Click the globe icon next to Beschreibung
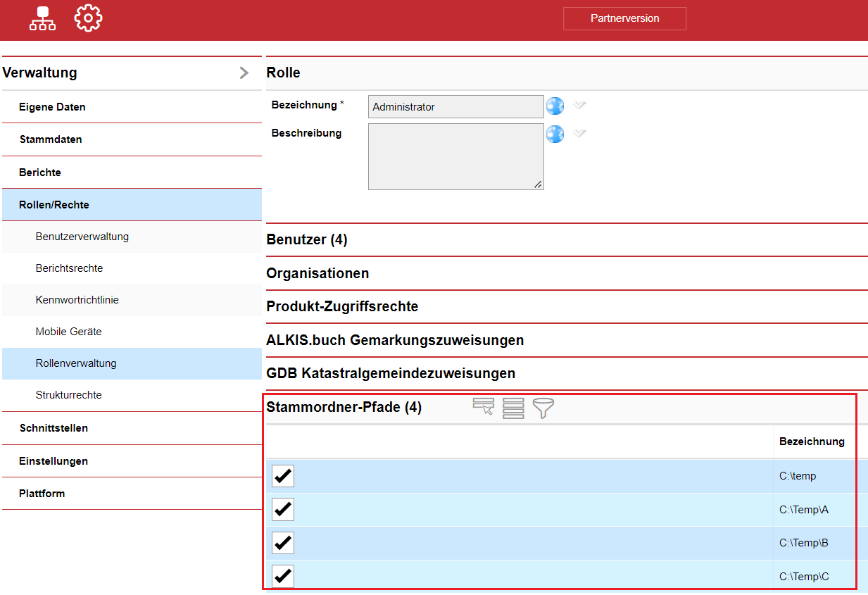Image resolution: width=868 pixels, height=595 pixels. [555, 134]
